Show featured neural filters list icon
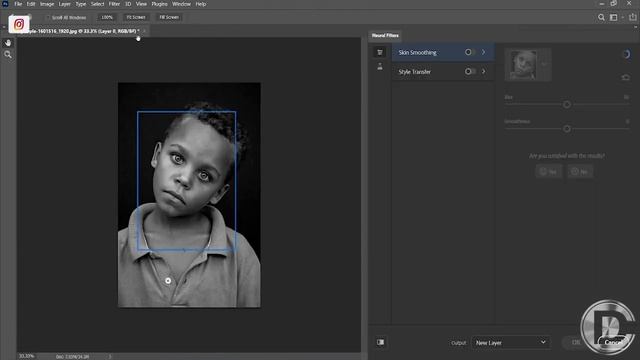Image resolution: width=640 pixels, height=360 pixels. (380, 52)
